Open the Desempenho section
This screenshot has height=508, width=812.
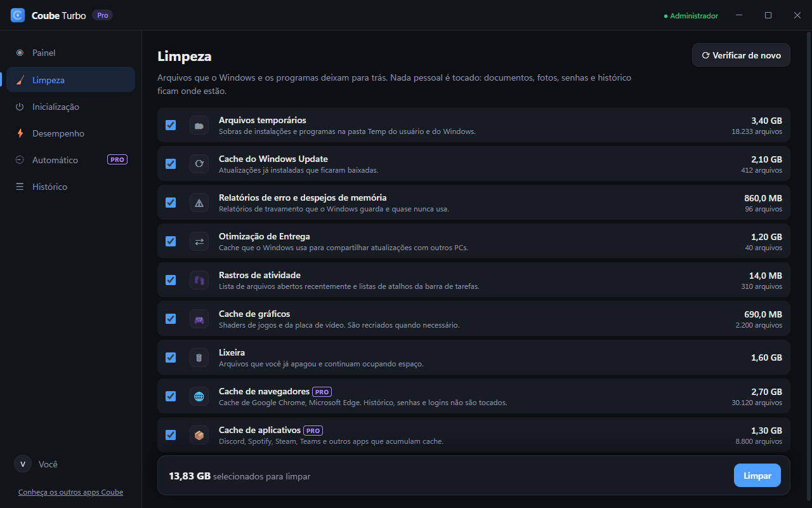click(x=71, y=133)
